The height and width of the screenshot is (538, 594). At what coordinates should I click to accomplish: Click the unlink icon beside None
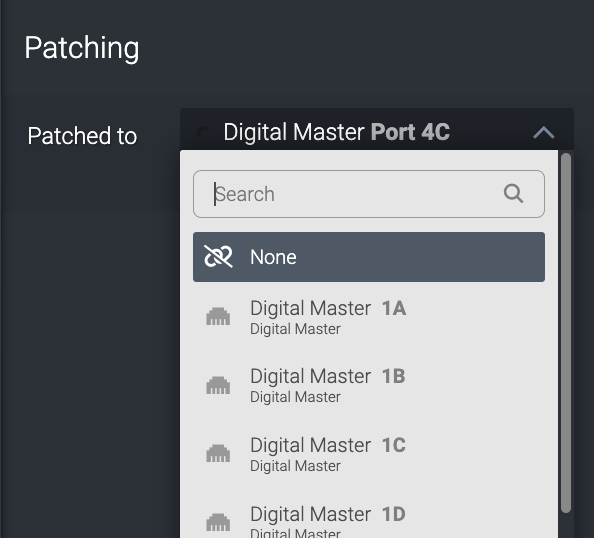pyautogui.click(x=218, y=256)
